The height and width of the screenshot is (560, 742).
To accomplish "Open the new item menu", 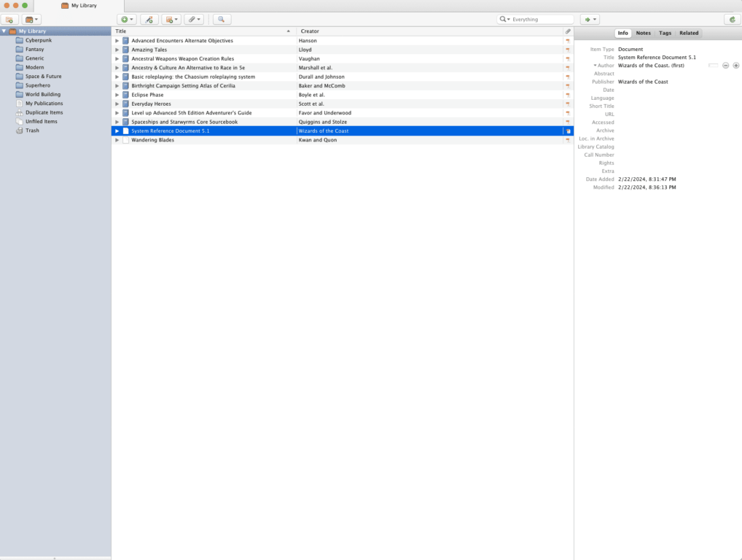I will point(125,19).
